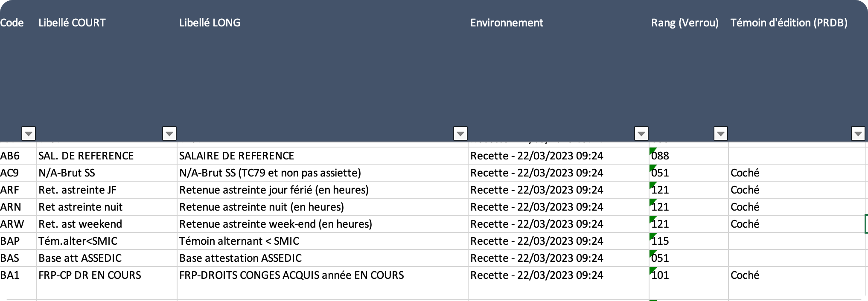Open the Libellé COURT filter dropdown
868x301 pixels.
[x=169, y=133]
